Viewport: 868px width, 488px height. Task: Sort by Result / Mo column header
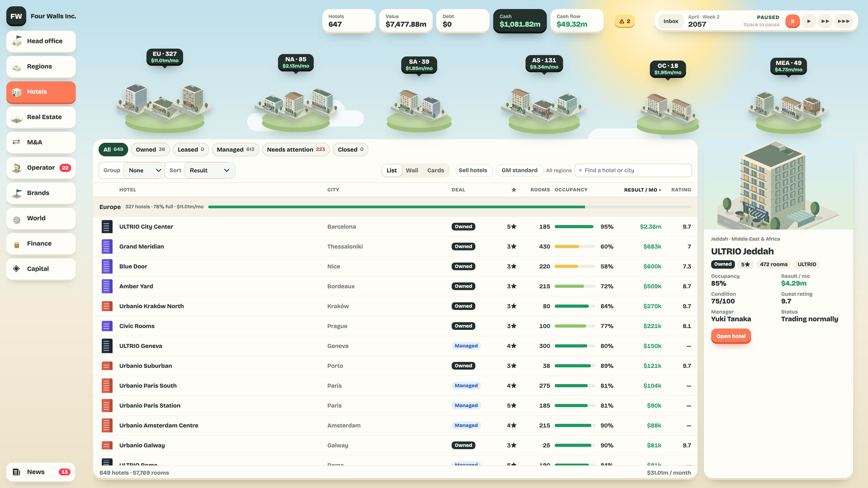pos(642,190)
